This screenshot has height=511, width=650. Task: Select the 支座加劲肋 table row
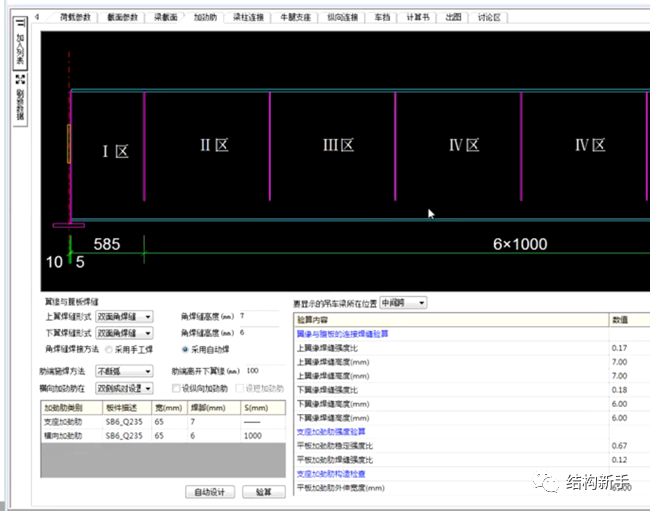pos(163,422)
